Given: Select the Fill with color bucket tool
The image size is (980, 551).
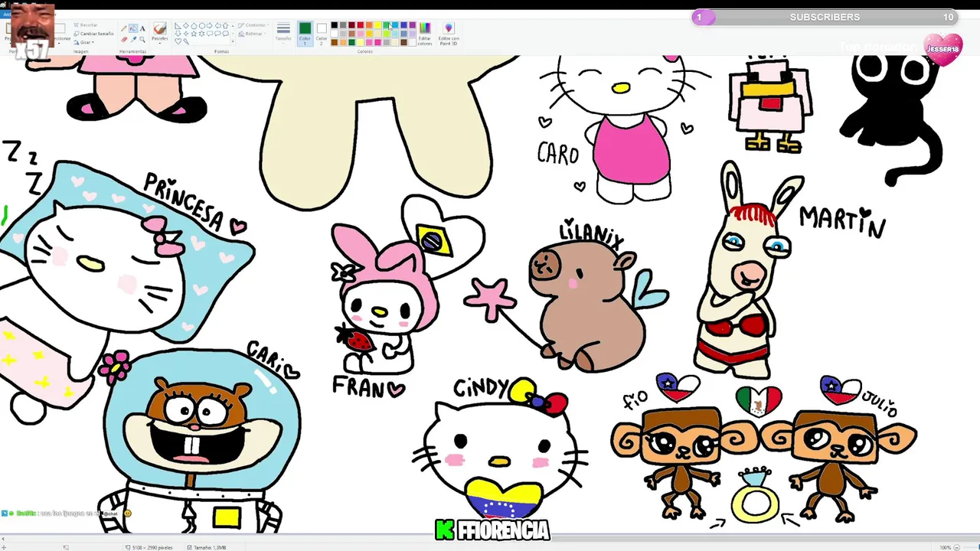Looking at the screenshot, I should [x=133, y=28].
